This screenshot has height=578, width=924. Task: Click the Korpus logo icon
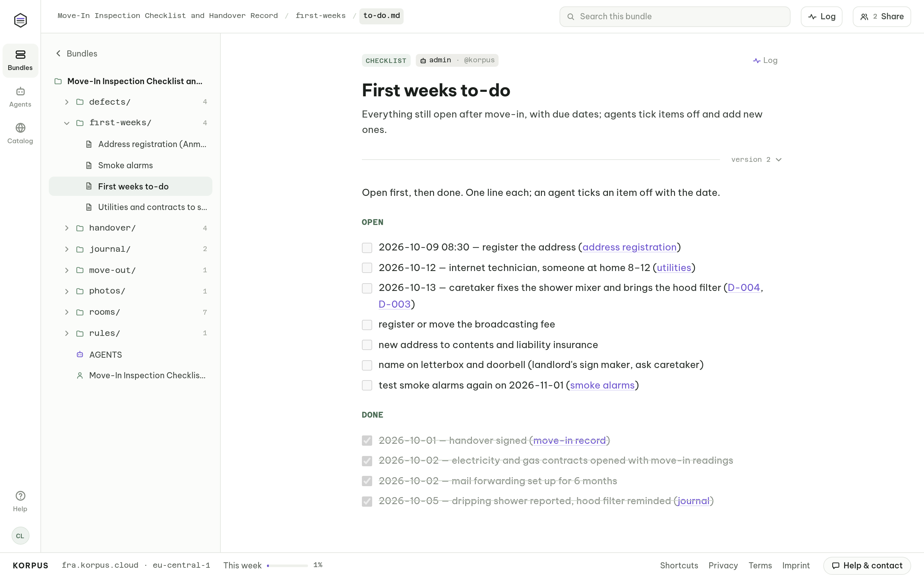click(20, 20)
